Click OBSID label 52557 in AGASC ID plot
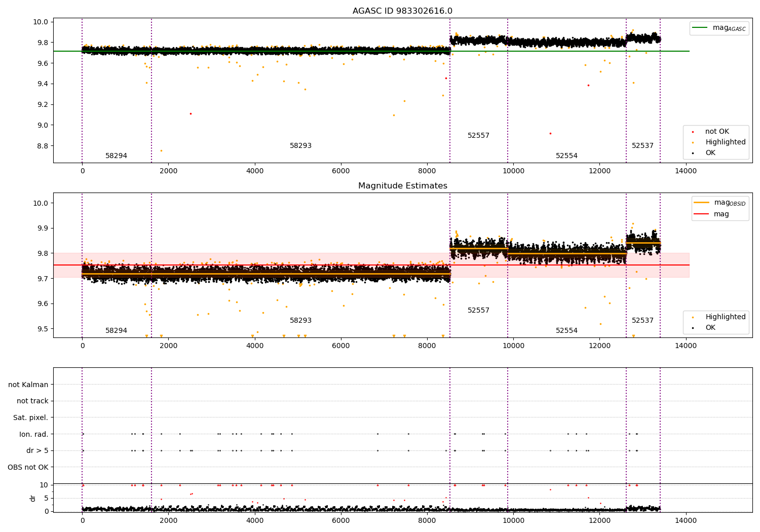 [478, 136]
